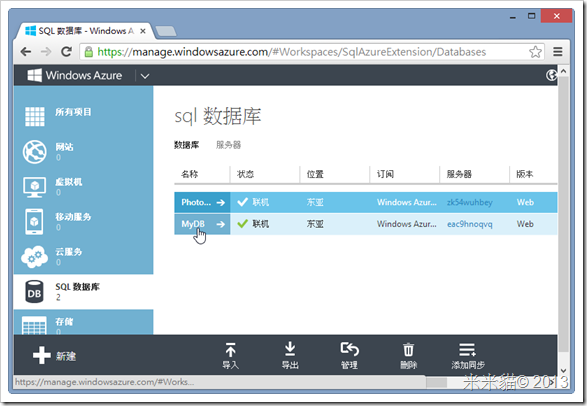Click 东亚 location in MyDB row

pyautogui.click(x=315, y=224)
